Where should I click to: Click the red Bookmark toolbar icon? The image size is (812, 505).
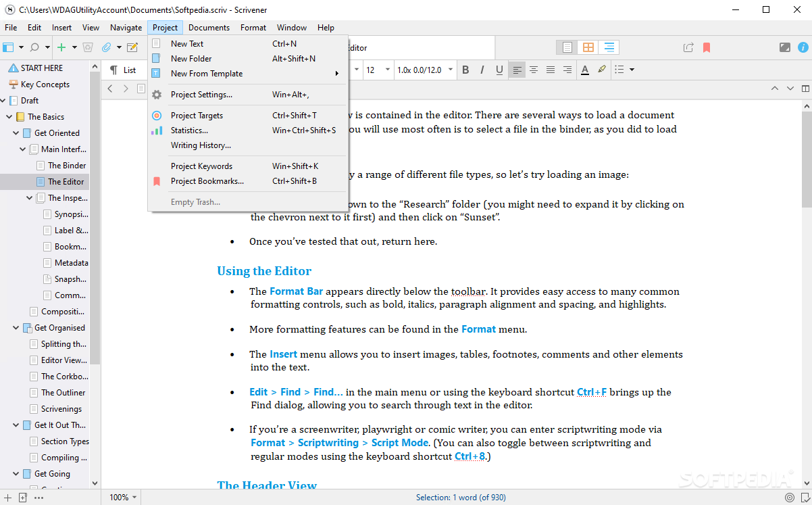[707, 47]
